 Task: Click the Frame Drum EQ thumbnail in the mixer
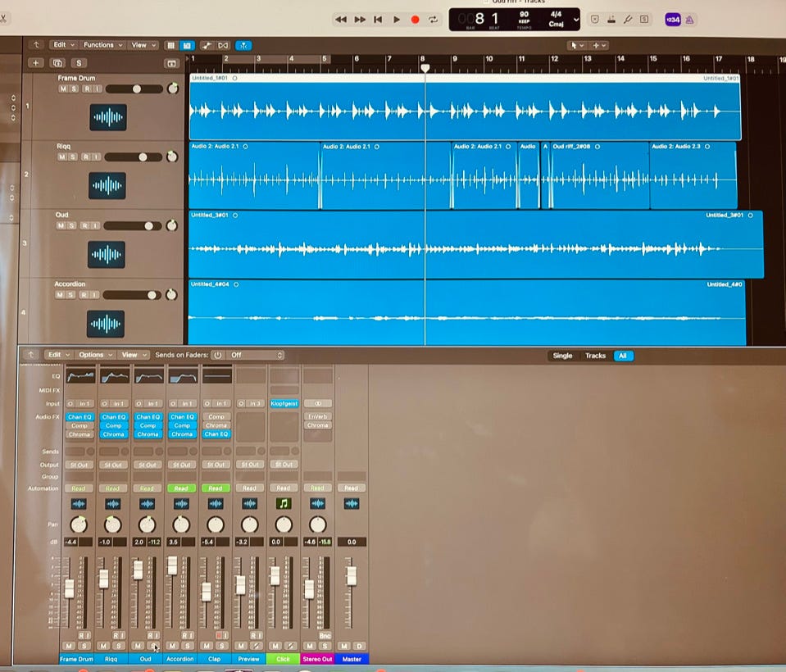point(80,377)
